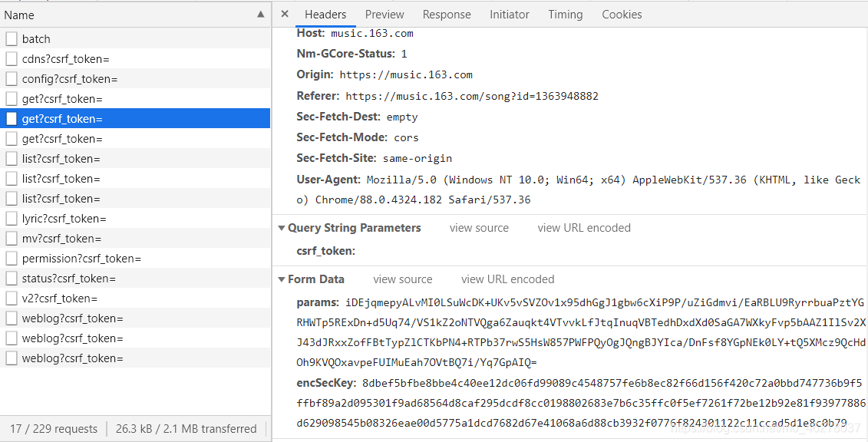The height and width of the screenshot is (442, 868).
Task: Click the file icon beside status?csrf_token=
Action: pyautogui.click(x=11, y=279)
